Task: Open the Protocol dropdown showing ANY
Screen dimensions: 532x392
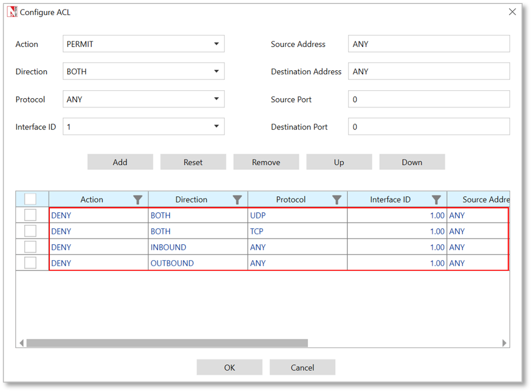Action: click(x=143, y=99)
